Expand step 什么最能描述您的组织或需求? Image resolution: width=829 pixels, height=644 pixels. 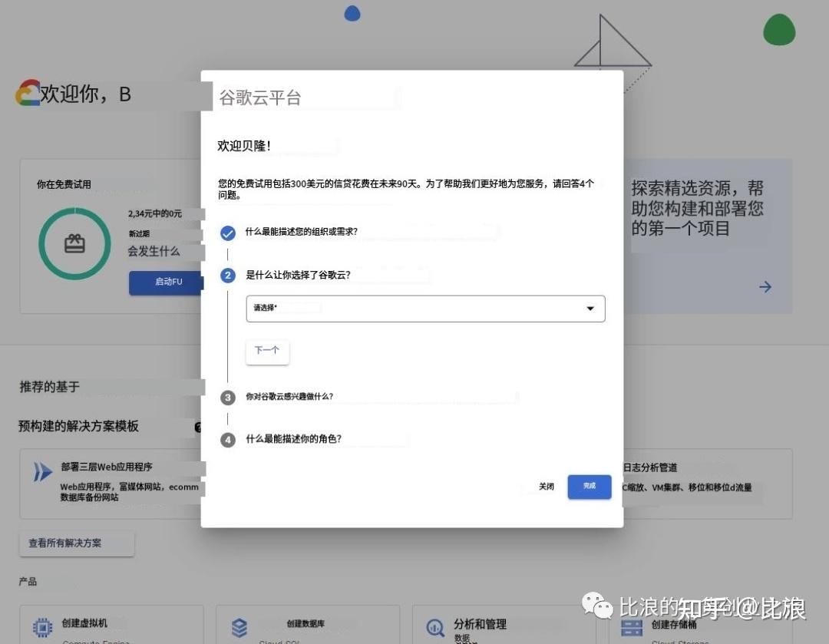click(x=302, y=232)
